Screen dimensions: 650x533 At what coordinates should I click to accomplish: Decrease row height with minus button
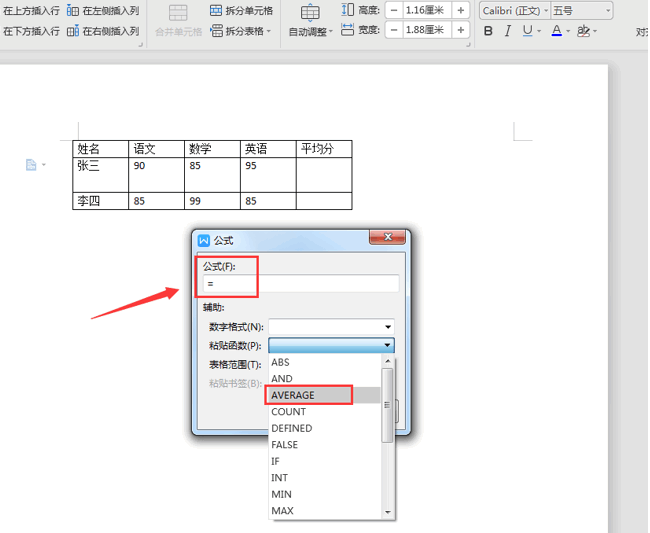pyautogui.click(x=394, y=10)
